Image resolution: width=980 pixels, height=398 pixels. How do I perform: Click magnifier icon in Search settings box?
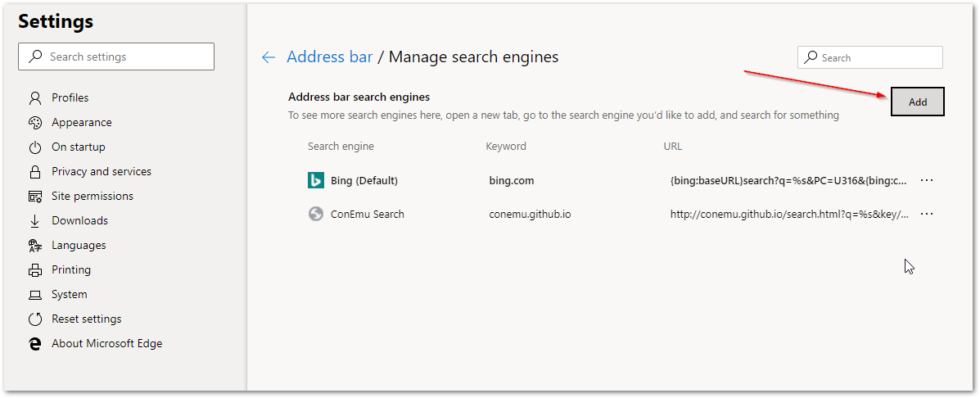point(37,57)
